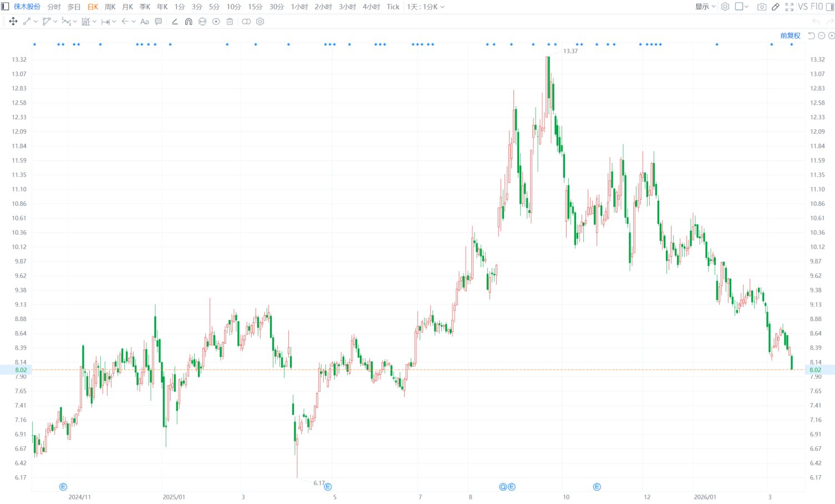
Task: Toggle the right sidebar panel
Action: (x=830, y=7)
